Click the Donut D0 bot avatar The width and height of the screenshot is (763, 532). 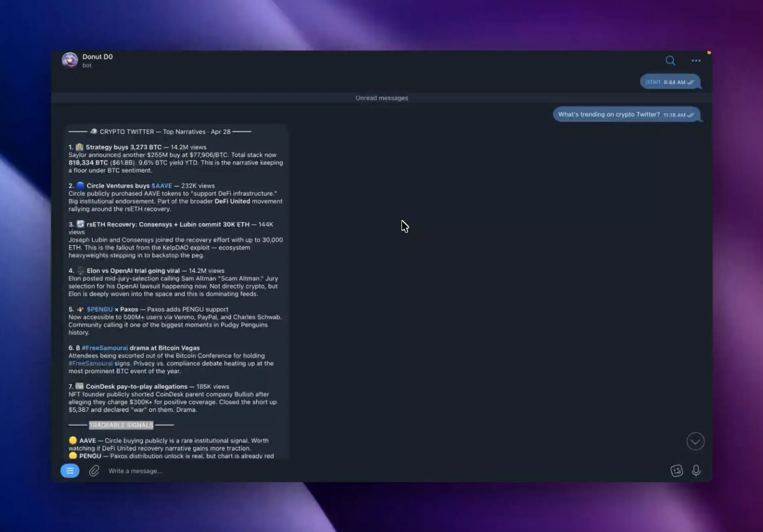pos(70,60)
